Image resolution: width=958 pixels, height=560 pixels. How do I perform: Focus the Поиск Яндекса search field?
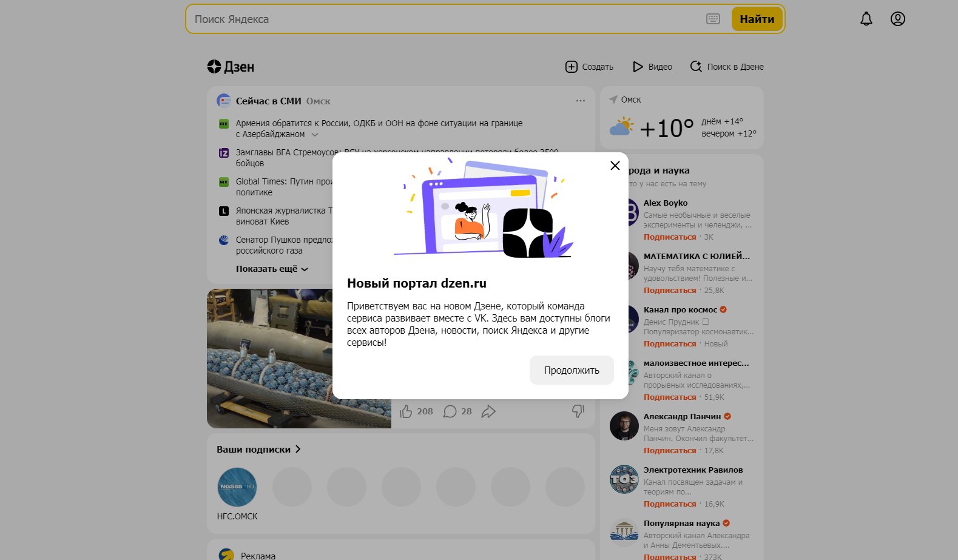446,19
